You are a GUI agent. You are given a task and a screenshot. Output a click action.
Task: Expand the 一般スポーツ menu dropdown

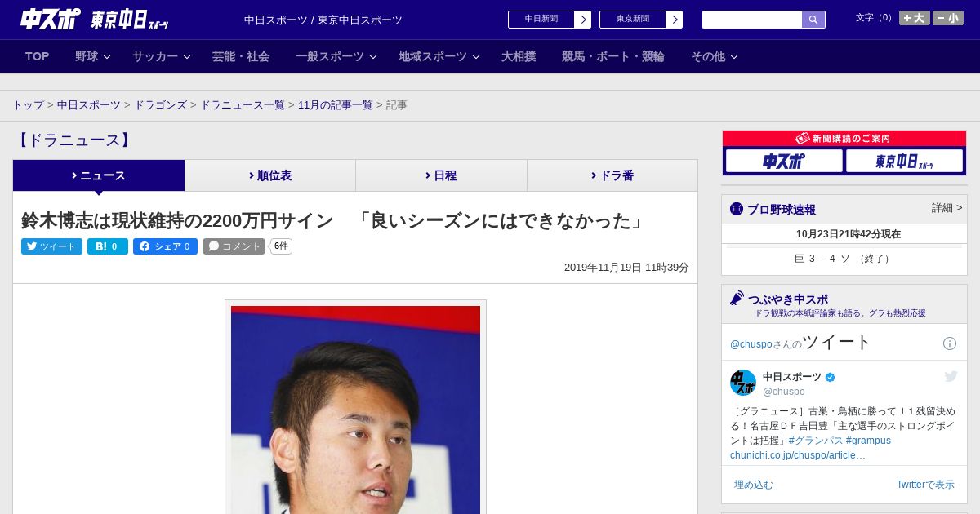336,56
